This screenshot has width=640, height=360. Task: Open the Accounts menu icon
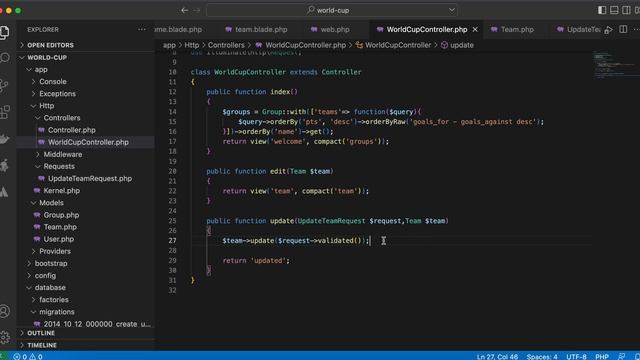(4, 311)
